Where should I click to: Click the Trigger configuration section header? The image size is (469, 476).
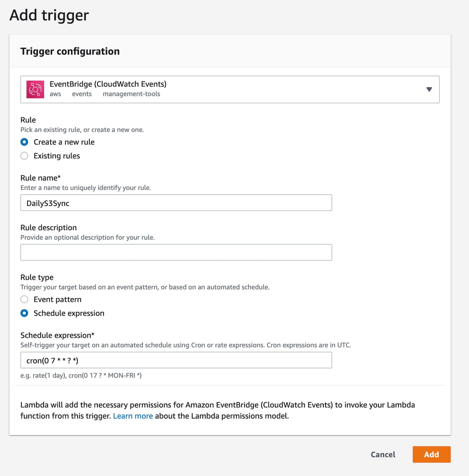pyautogui.click(x=70, y=51)
